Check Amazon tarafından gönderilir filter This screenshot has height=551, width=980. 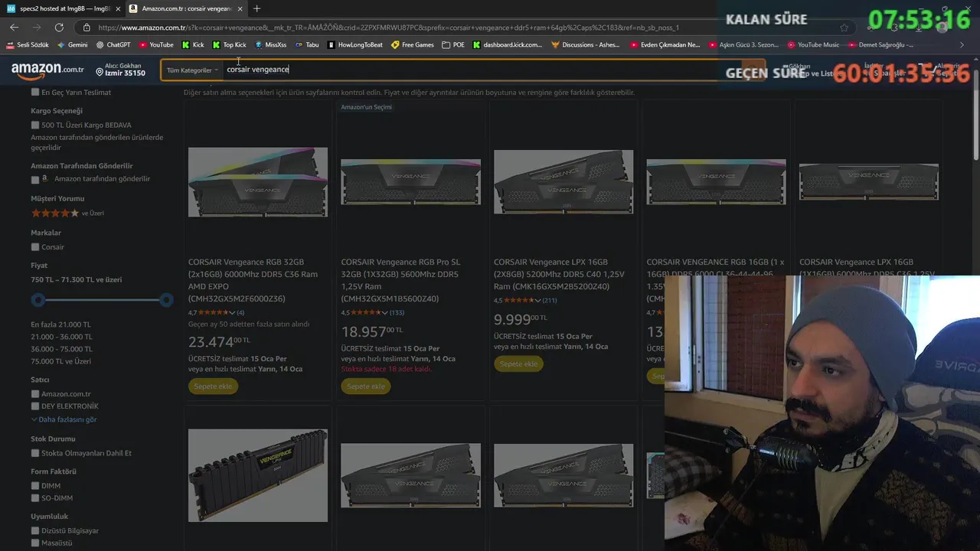pos(35,179)
